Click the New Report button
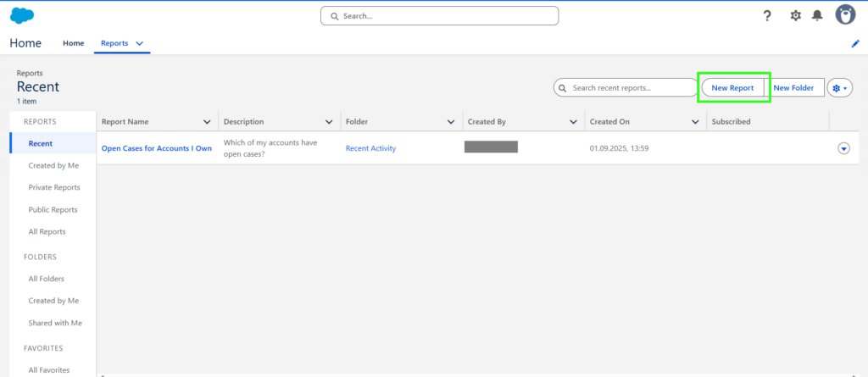This screenshot has width=868, height=377. [732, 88]
